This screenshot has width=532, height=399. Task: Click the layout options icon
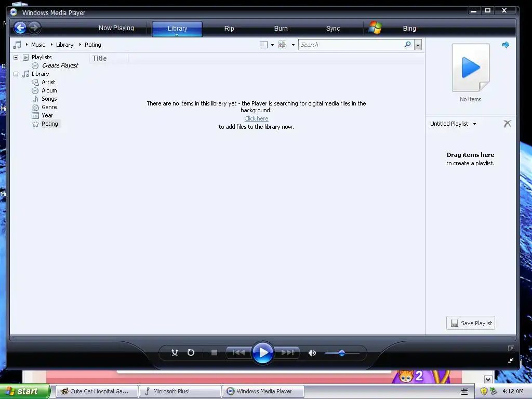pos(263,45)
